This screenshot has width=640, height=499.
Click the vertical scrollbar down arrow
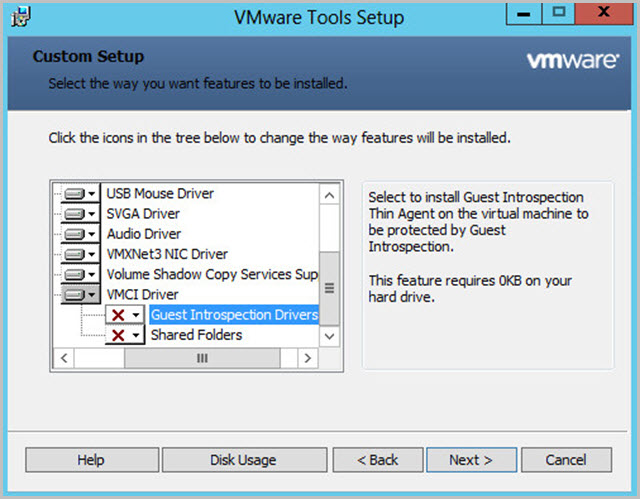(329, 337)
